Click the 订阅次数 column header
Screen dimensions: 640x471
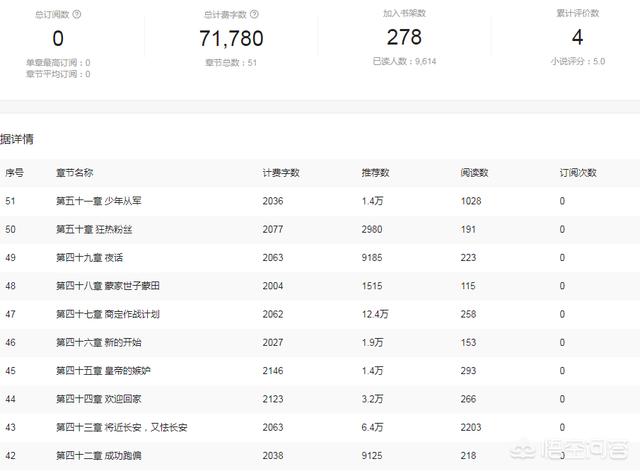tap(578, 173)
